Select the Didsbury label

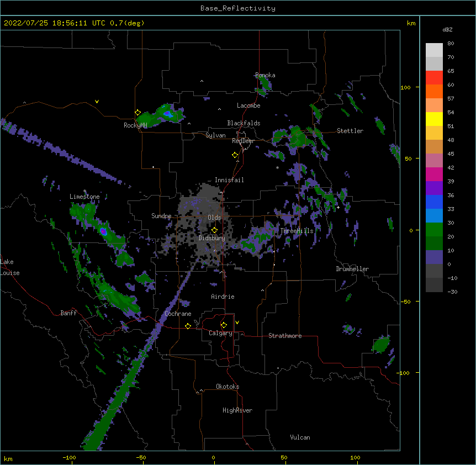tap(212, 238)
